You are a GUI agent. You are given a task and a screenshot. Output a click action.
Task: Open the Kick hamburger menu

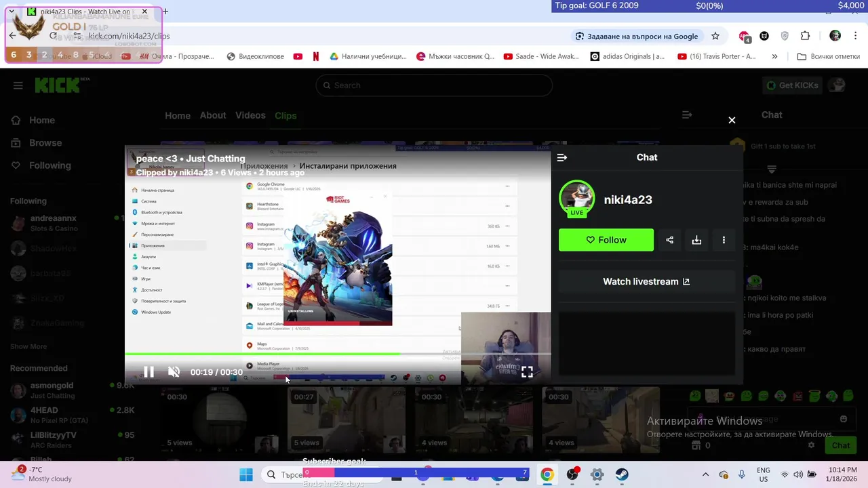pos(18,85)
